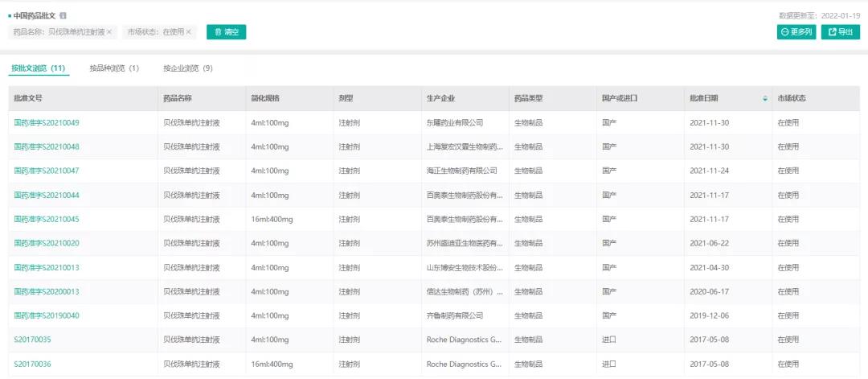Open approval number 国药准字S20210048
The width and height of the screenshot is (868, 379).
click(x=47, y=147)
